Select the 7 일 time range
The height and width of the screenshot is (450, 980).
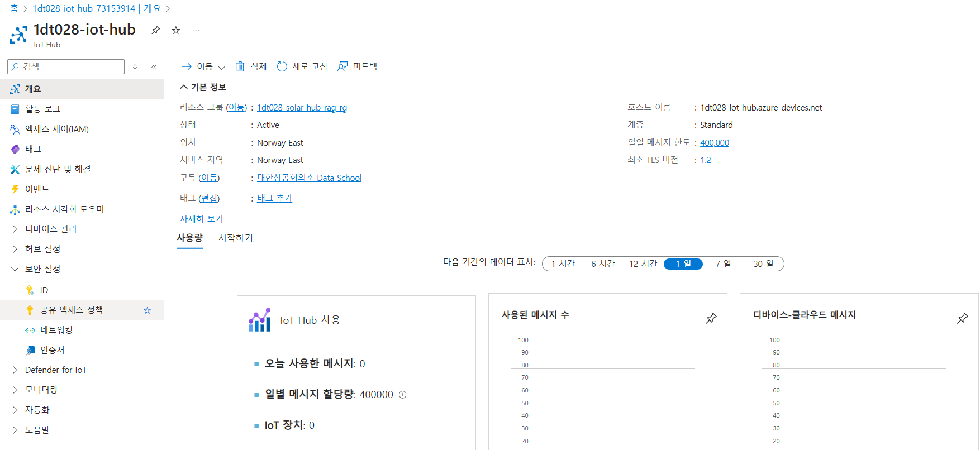[723, 264]
